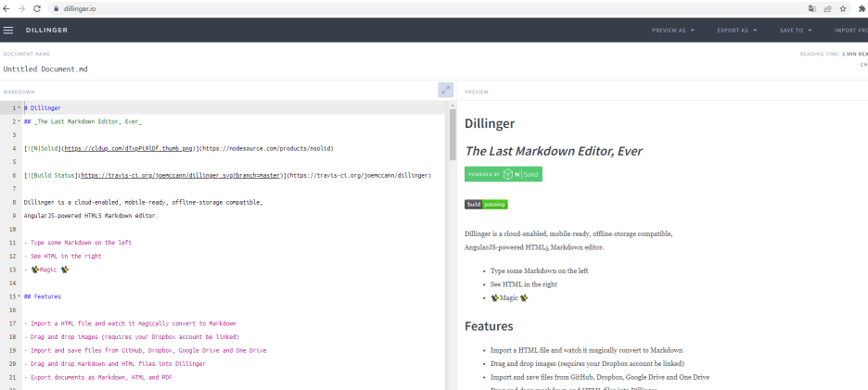868x390 pixels.
Task: Collapse the Features fold arrow on line 15
Action: pos(19,296)
